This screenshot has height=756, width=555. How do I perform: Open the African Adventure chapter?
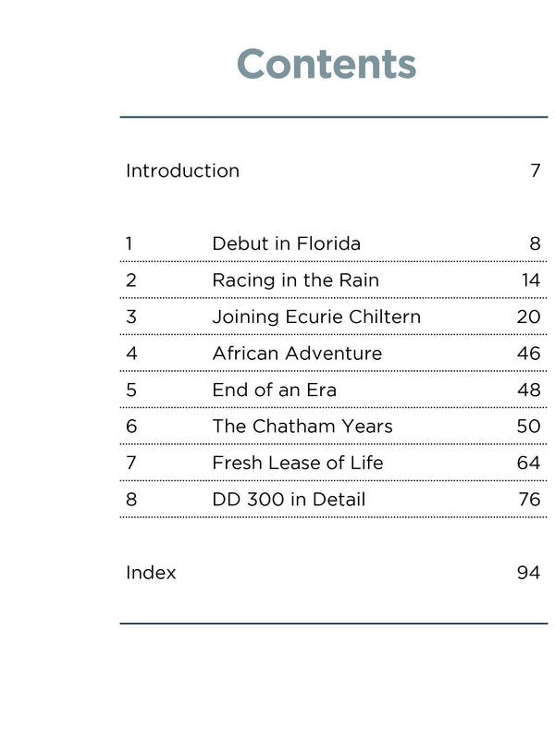click(x=296, y=353)
